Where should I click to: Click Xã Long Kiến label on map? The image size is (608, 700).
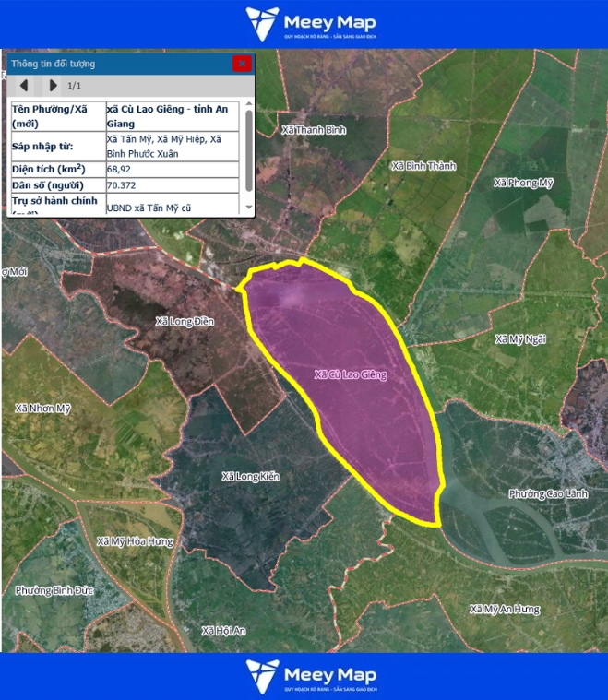click(x=250, y=477)
